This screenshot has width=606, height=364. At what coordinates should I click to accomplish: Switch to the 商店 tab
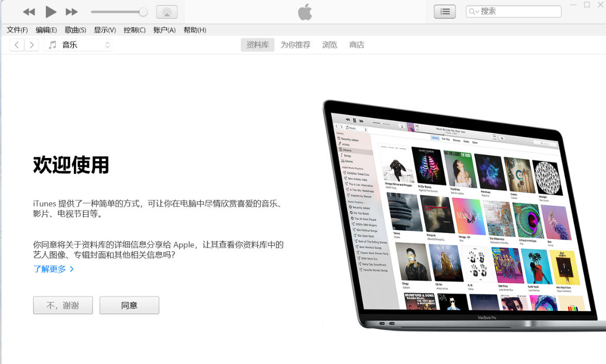click(356, 44)
